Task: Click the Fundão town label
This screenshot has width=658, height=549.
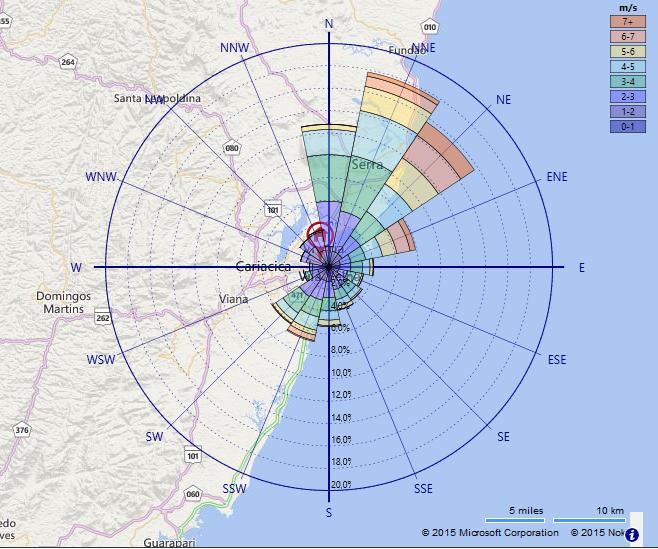Action: point(405,50)
